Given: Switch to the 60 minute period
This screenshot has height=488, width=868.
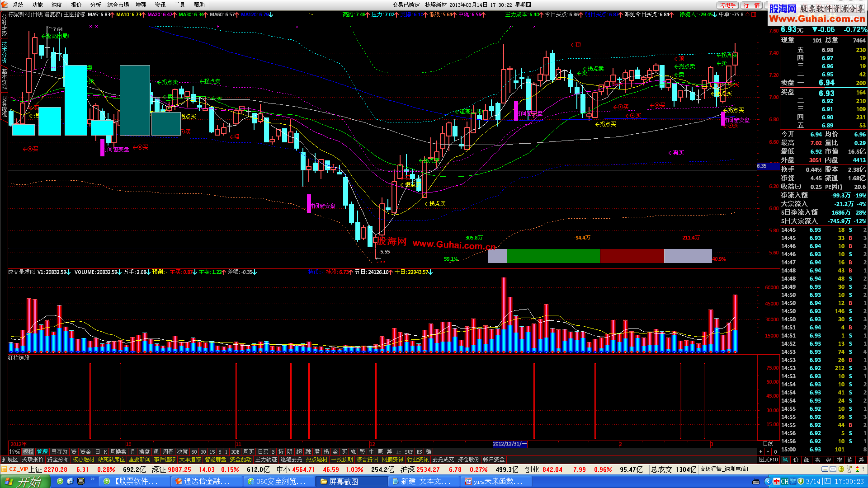Looking at the screenshot, I should click(194, 452).
